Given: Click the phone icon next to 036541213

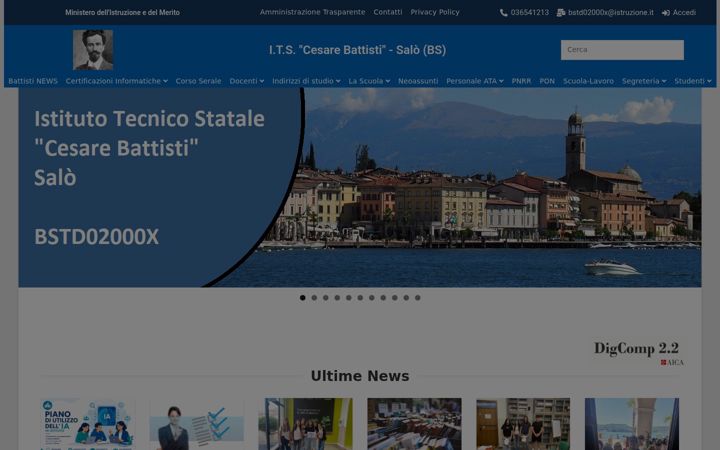Looking at the screenshot, I should [503, 13].
